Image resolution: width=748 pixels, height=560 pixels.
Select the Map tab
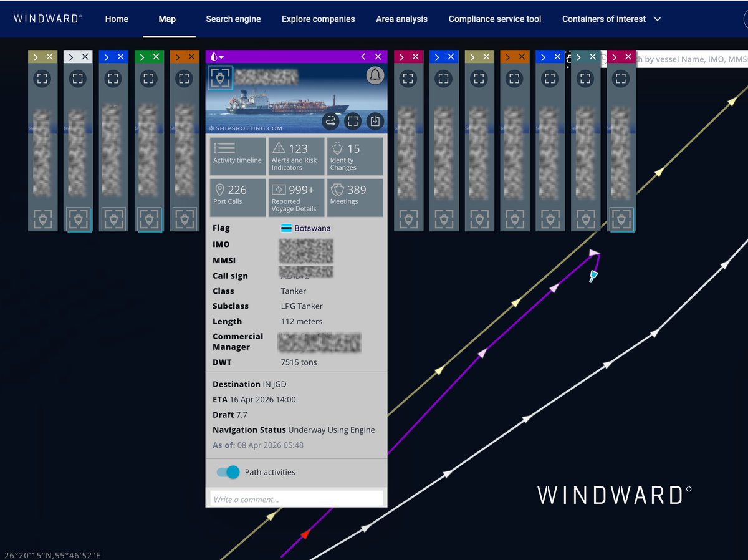[x=167, y=19]
